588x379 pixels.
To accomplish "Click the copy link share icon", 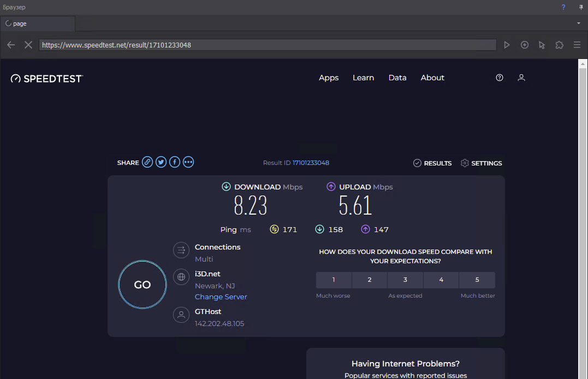I will tap(147, 162).
